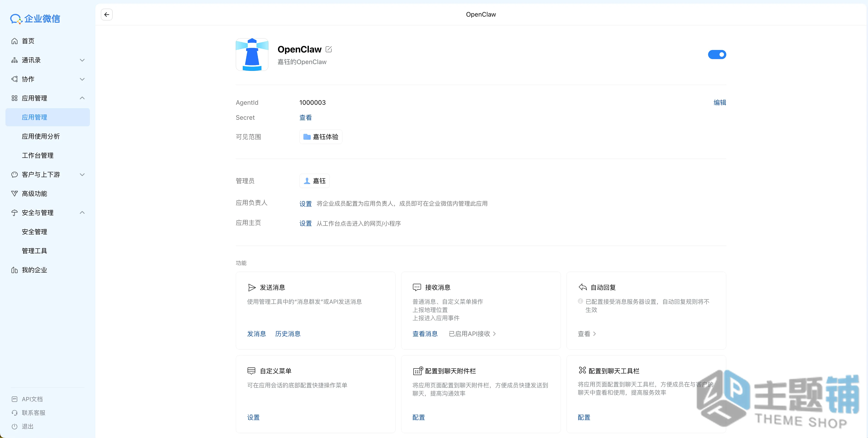Click the 编辑 link beside AgentId
Viewport: 868px width, 438px height.
point(720,102)
